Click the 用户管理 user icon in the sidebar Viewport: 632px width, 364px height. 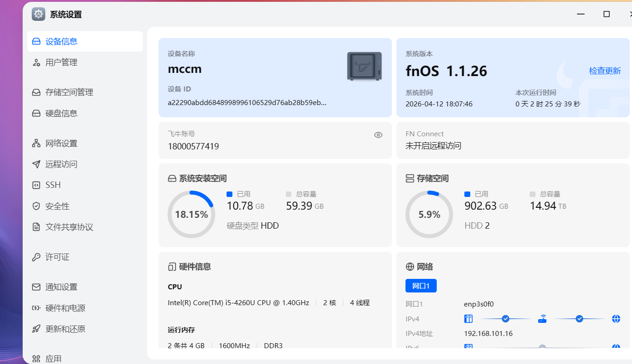pyautogui.click(x=36, y=62)
